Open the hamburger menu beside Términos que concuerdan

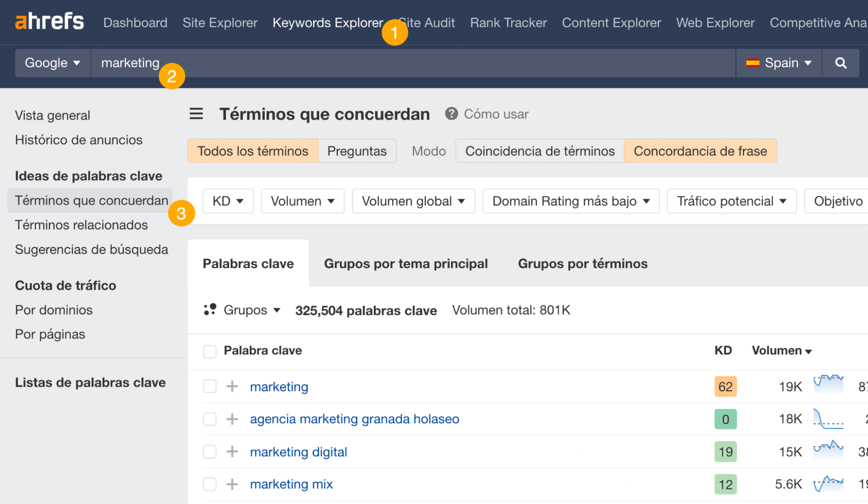pos(196,114)
